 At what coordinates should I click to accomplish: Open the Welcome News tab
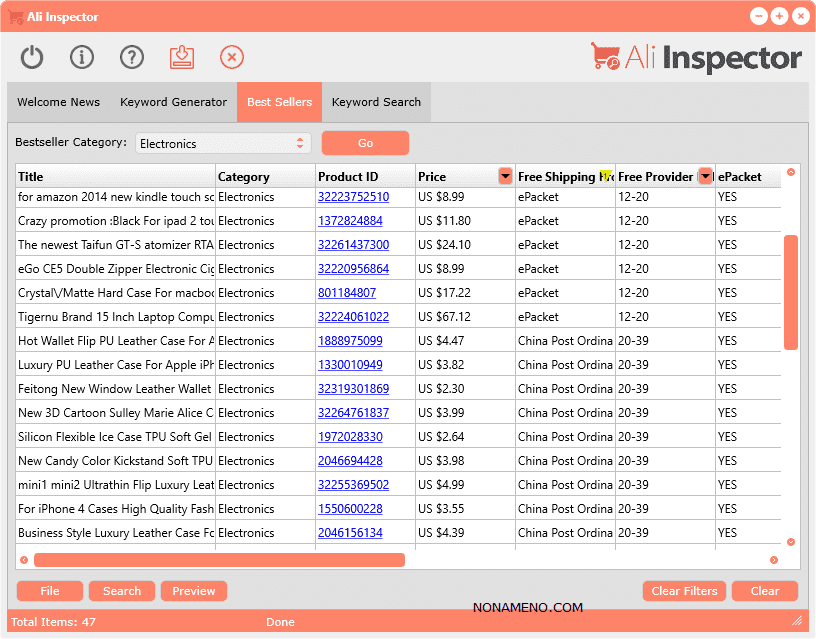click(x=58, y=102)
